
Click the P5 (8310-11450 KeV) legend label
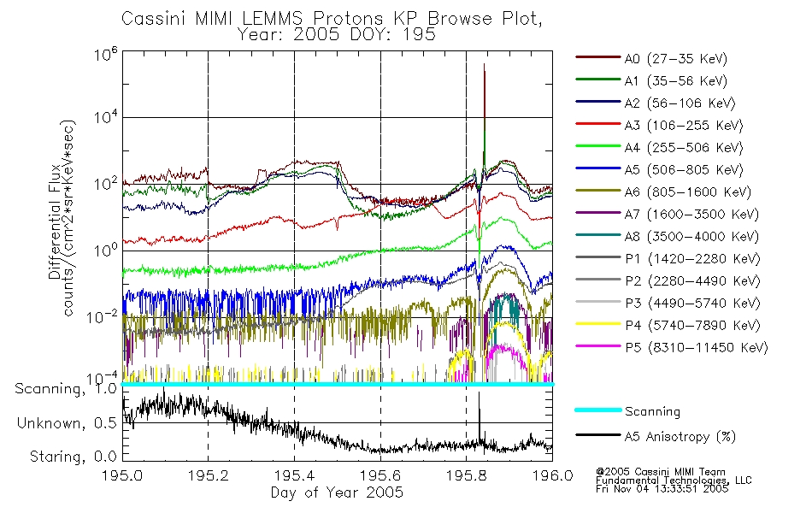(x=697, y=348)
